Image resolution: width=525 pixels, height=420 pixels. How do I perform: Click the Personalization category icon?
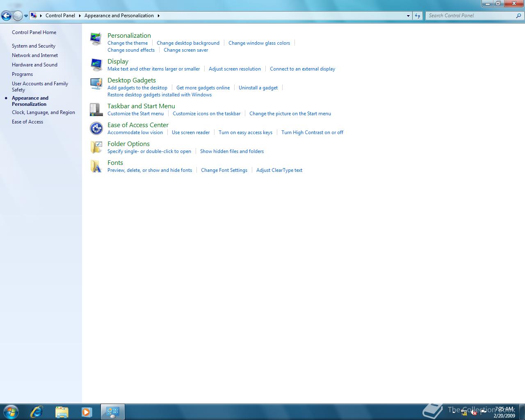(x=96, y=39)
